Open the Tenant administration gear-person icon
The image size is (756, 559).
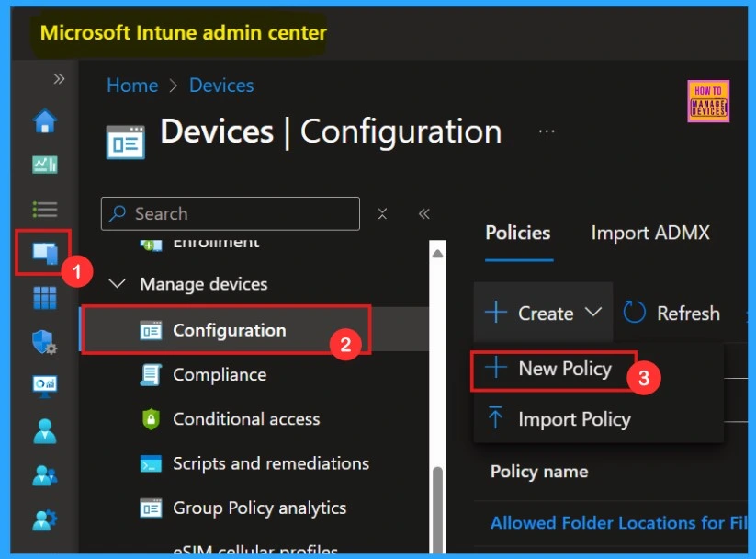45,519
